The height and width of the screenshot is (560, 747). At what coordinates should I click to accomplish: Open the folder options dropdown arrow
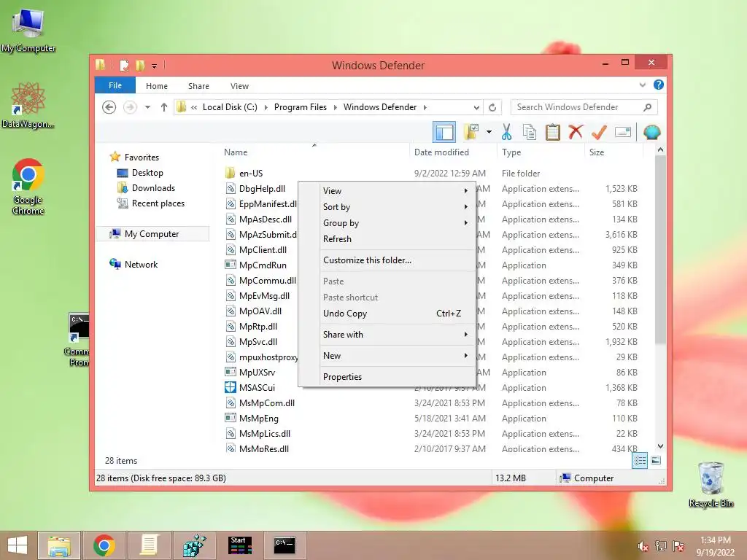point(489,132)
